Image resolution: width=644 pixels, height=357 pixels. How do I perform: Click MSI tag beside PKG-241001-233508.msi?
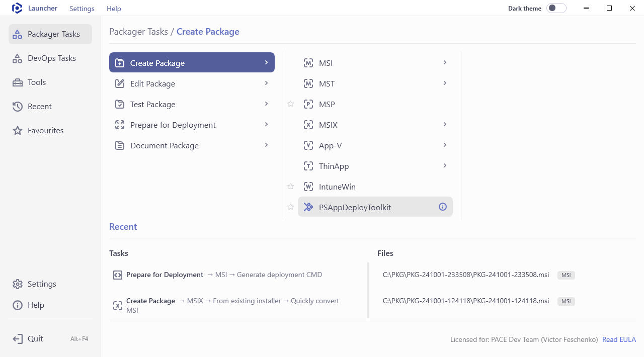coord(566,276)
